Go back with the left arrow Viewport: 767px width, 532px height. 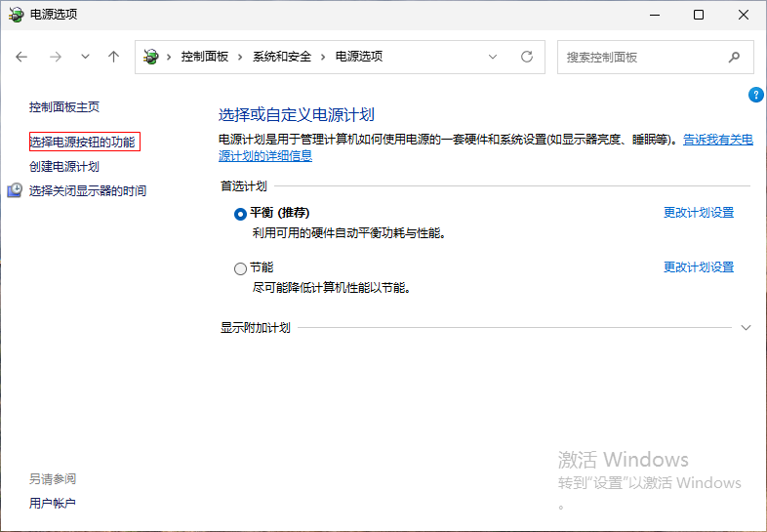pyautogui.click(x=21, y=57)
